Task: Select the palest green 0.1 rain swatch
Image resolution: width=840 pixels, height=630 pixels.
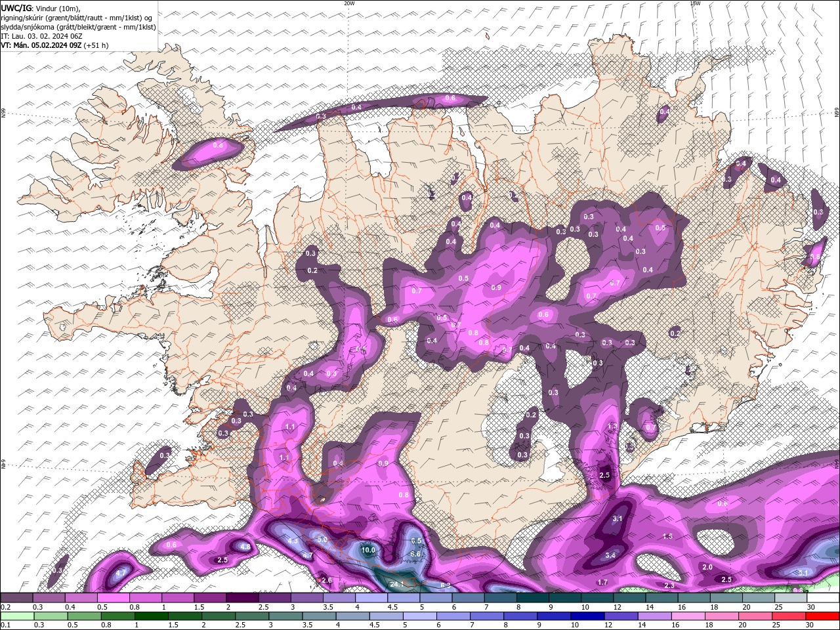Action: (18, 616)
